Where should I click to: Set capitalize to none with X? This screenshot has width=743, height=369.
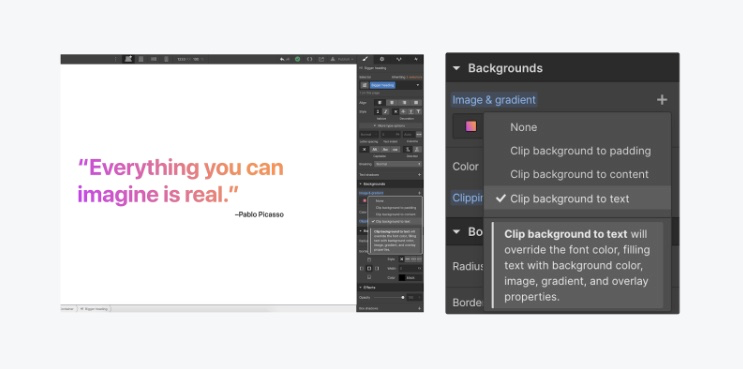364,149
